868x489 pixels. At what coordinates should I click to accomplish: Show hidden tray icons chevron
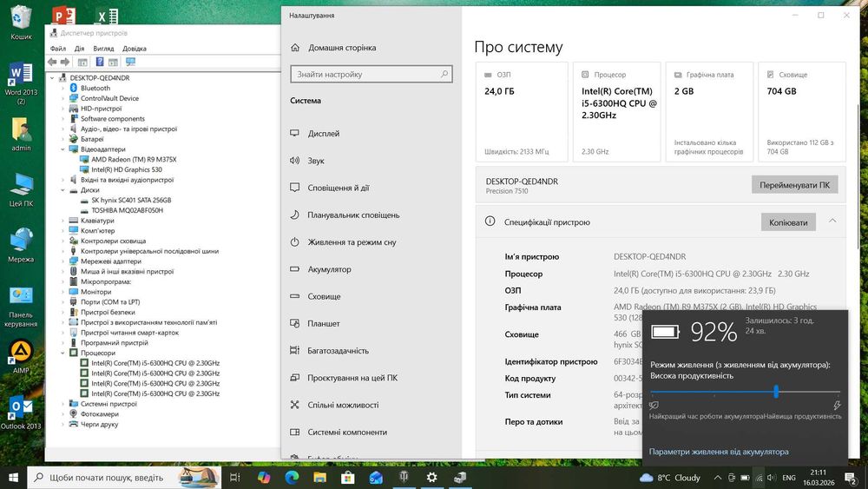click(x=718, y=478)
